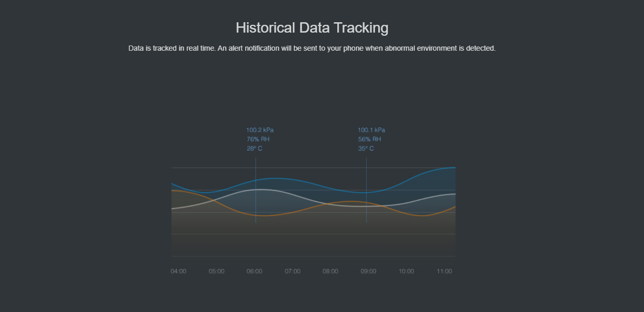The image size is (644, 312).
Task: Select the 05:00 time label
Action: (217, 271)
